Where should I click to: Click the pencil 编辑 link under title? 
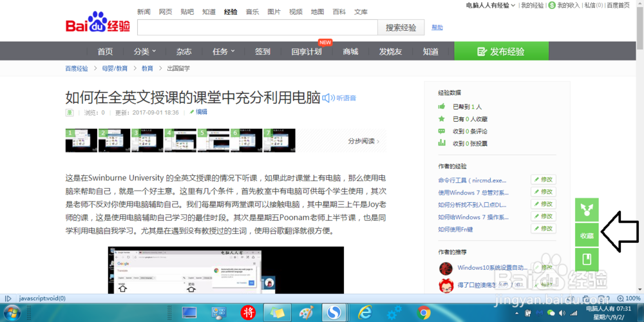click(x=198, y=111)
